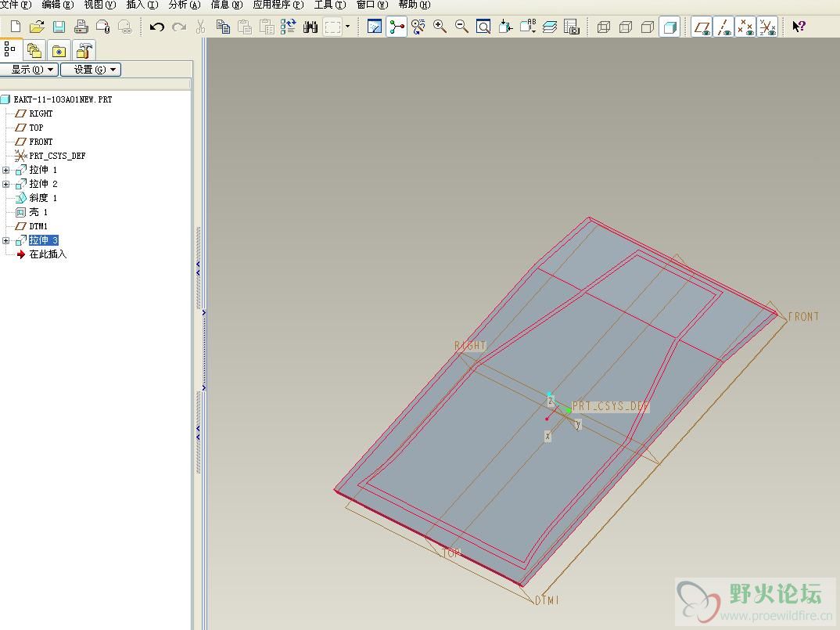
Task: Expand the 拉伸 1 feature node
Action: tap(6, 170)
